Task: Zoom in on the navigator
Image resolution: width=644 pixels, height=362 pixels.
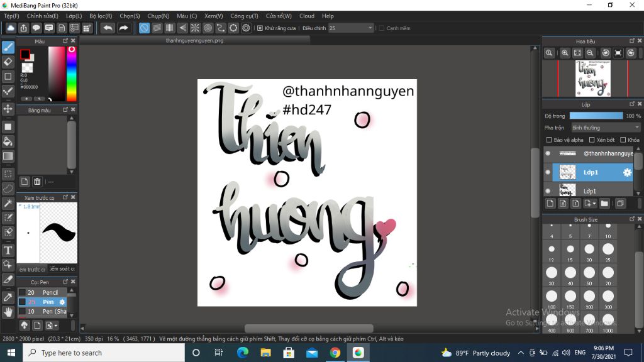Action: (x=565, y=53)
